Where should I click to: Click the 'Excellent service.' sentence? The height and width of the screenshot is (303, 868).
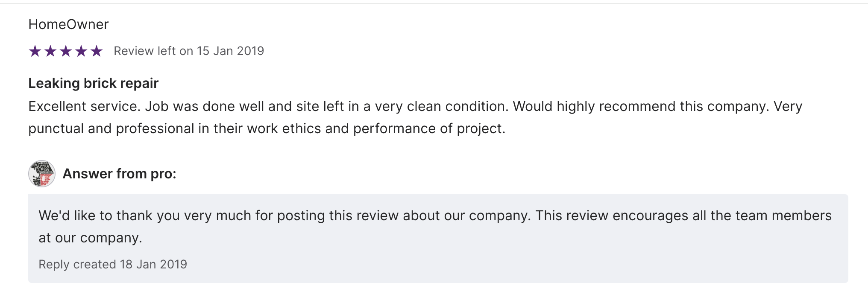click(x=84, y=106)
